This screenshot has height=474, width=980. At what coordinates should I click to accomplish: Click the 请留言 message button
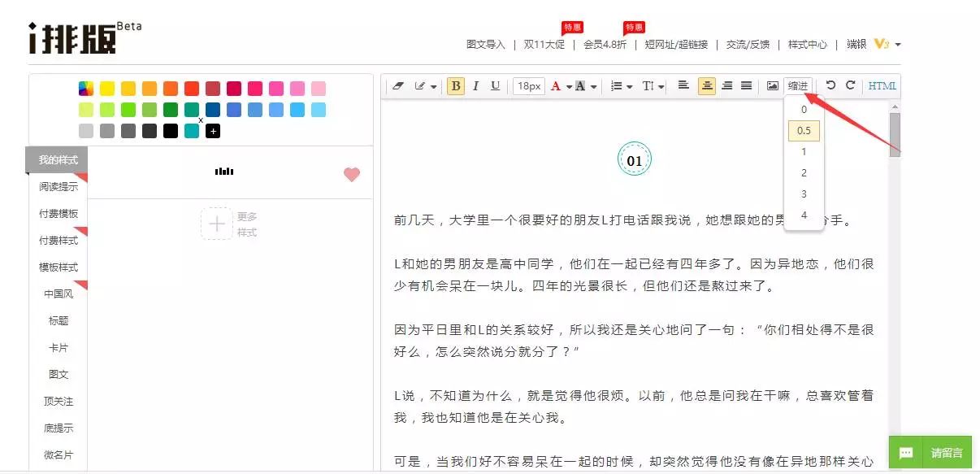(x=930, y=454)
